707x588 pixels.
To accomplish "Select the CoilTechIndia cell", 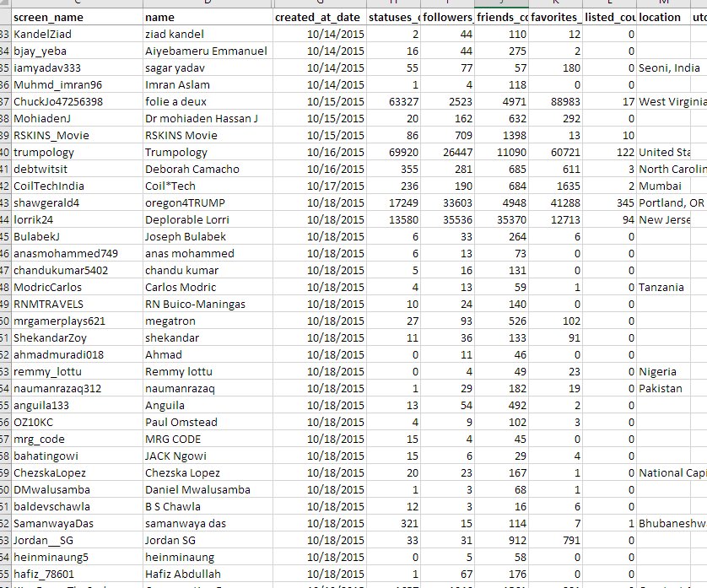I will click(x=77, y=186).
